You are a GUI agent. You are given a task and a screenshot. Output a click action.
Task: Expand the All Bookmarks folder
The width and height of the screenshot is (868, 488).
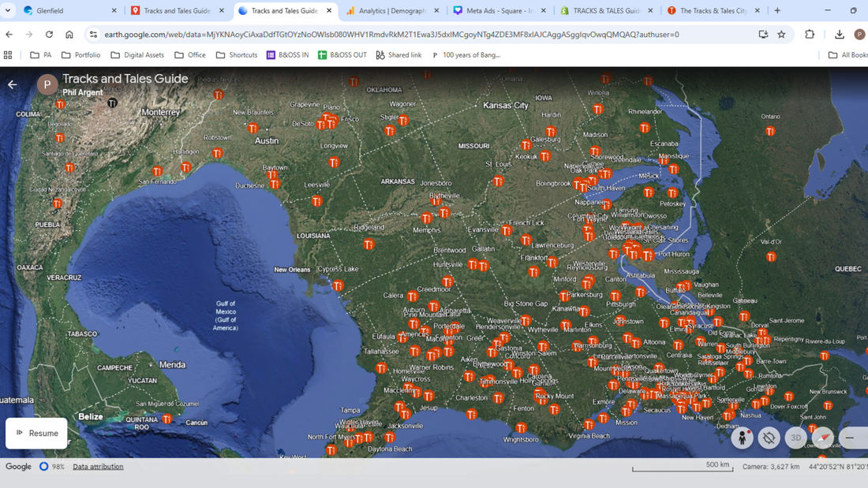[847, 55]
